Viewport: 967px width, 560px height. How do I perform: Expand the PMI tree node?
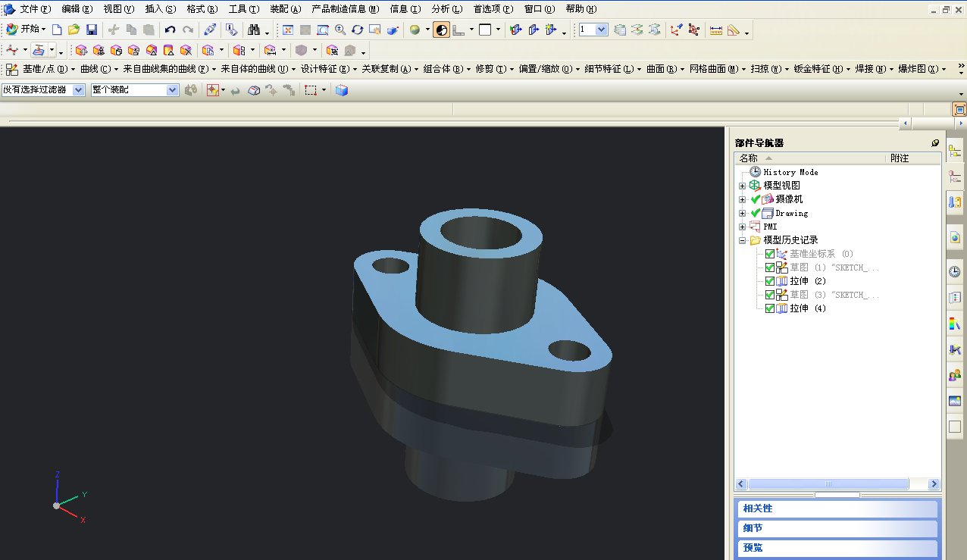[743, 227]
